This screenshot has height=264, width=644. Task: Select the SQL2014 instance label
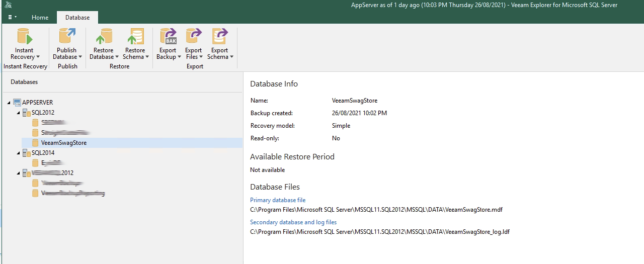[x=43, y=153]
